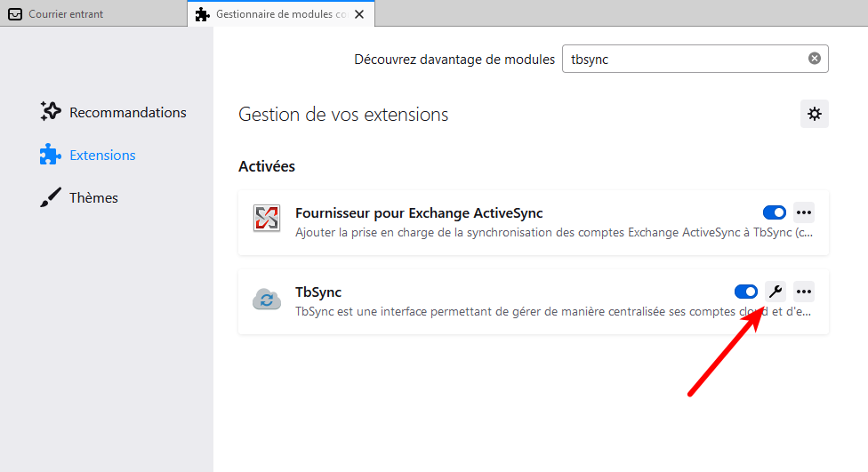868x472 pixels.
Task: Open the Recommandations section
Action: 113,112
